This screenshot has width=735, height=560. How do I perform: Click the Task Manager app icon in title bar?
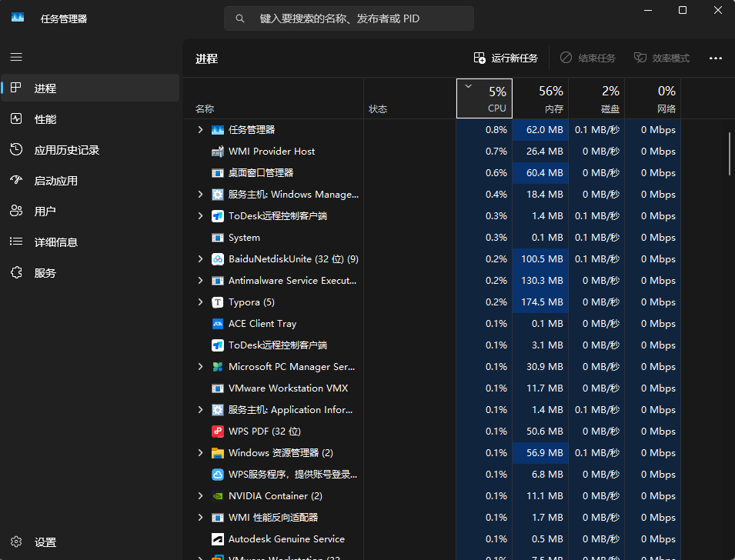point(18,18)
